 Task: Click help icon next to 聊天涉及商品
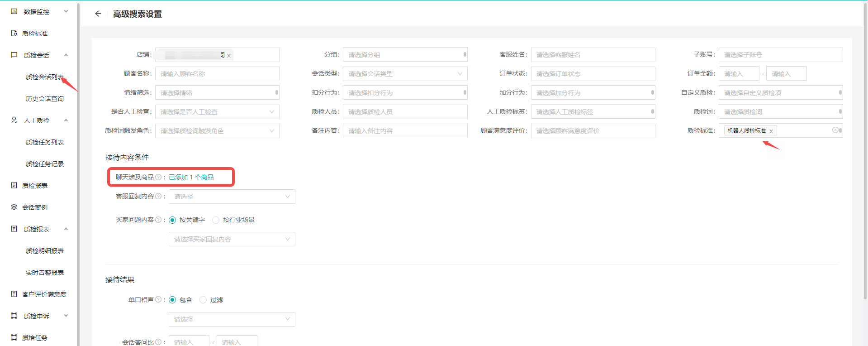[x=158, y=177]
